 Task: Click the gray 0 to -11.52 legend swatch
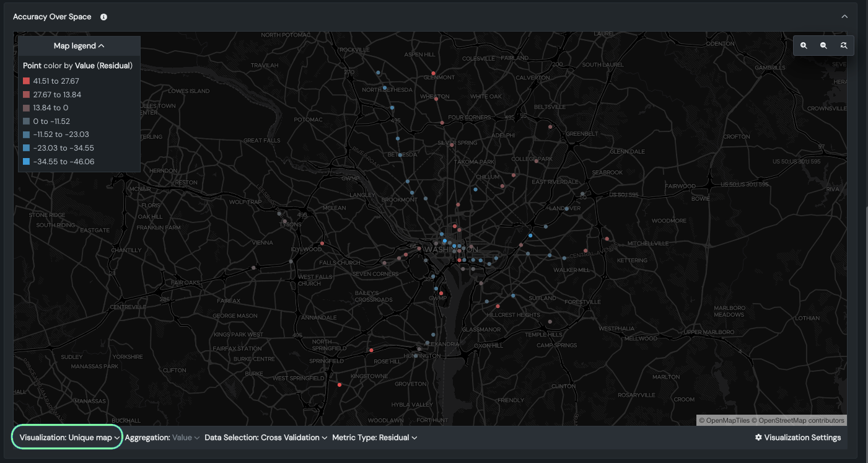pyautogui.click(x=26, y=121)
